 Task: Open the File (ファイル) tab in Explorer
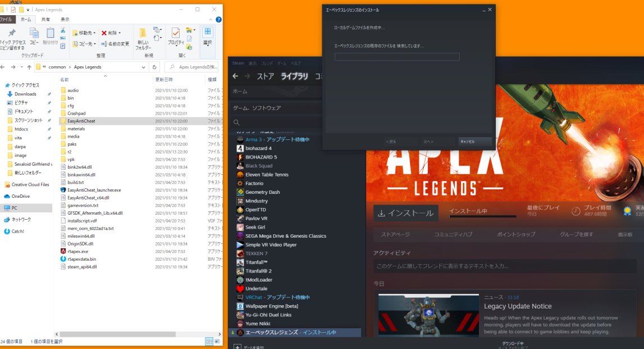(6, 19)
